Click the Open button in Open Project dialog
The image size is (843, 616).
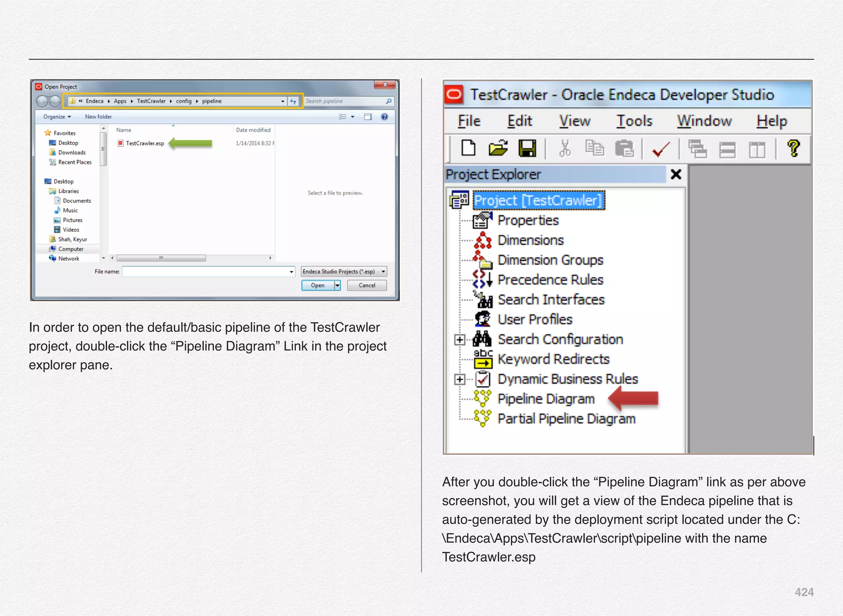(317, 285)
